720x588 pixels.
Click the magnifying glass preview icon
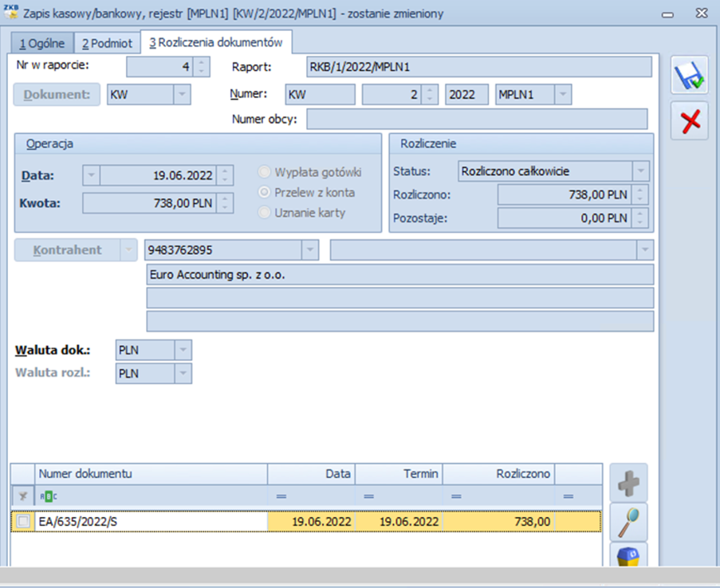[628, 523]
